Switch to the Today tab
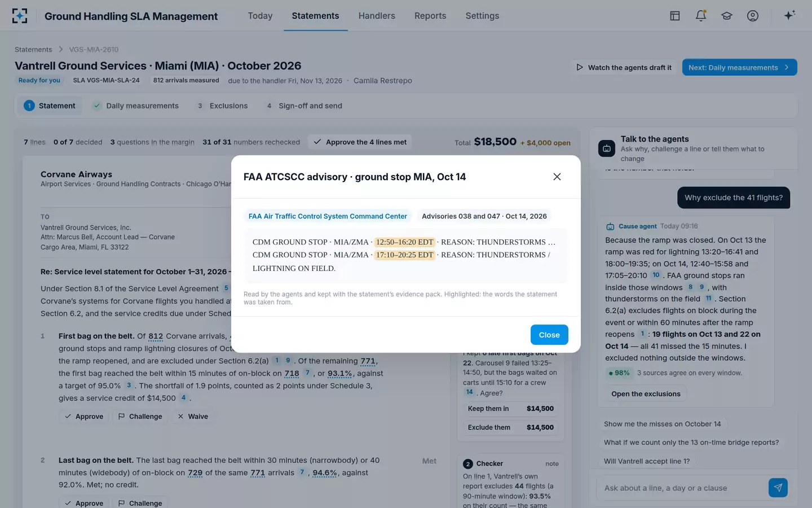Image resolution: width=812 pixels, height=508 pixels. [x=260, y=16]
